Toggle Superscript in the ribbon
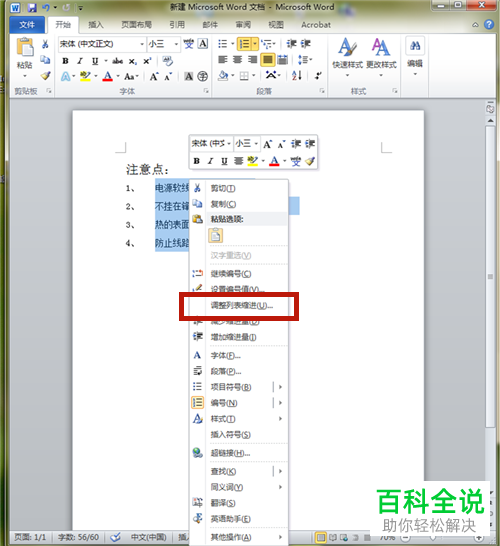Image resolution: width=500 pixels, height=546 pixels. point(147,61)
